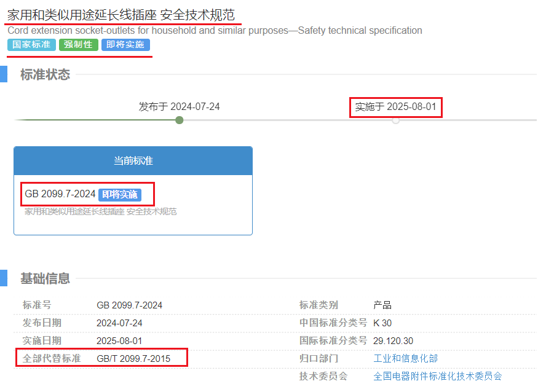Image resolution: width=546 pixels, height=392 pixels.
Task: Click the 当前标准 card header
Action: [133, 161]
